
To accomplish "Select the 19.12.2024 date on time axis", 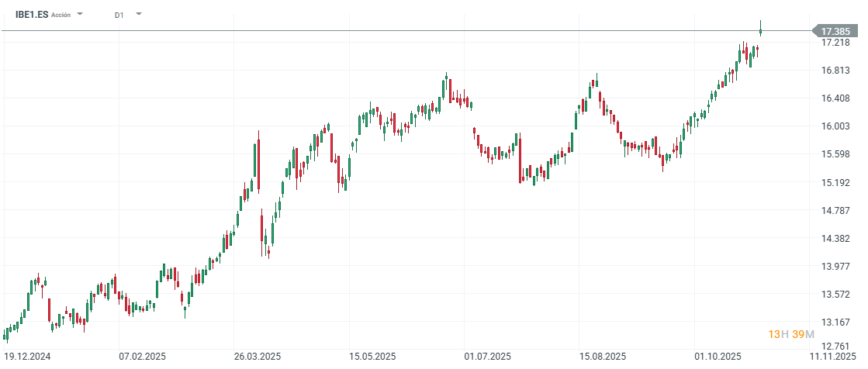I will 26,357.
